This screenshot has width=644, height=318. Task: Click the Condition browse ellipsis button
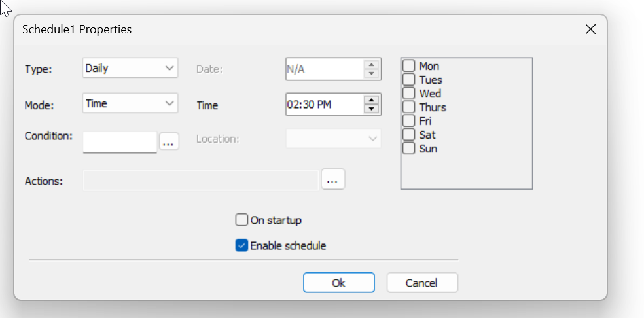click(170, 142)
